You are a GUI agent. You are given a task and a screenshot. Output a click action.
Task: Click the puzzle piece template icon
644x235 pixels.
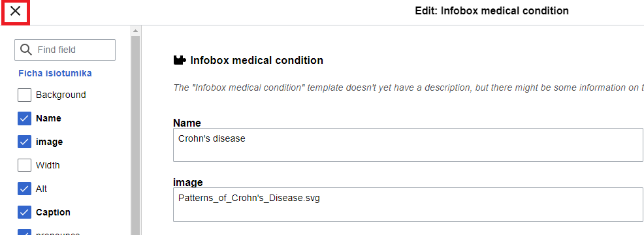pyautogui.click(x=180, y=61)
